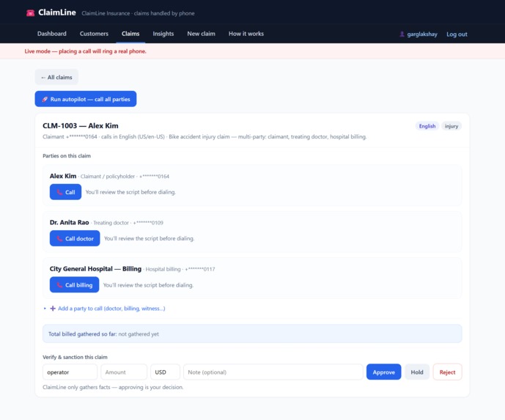Approve this claim
This screenshot has width=505, height=420.
[x=383, y=372]
